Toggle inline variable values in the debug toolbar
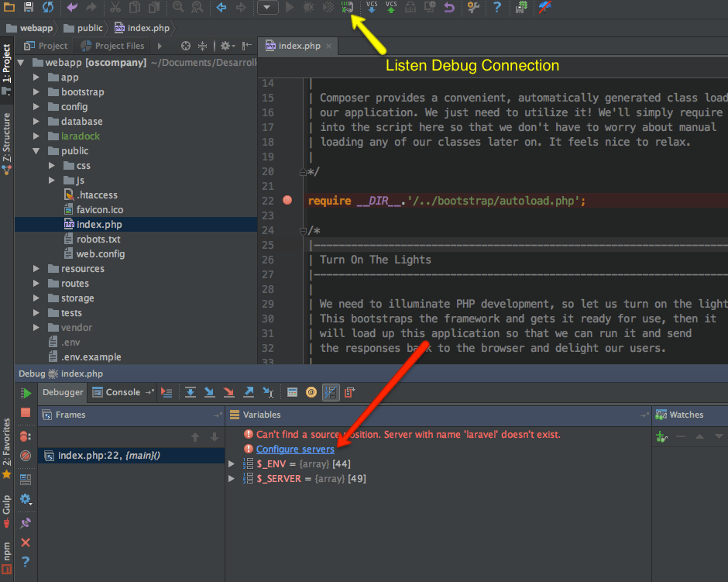728x582 pixels. [x=331, y=393]
